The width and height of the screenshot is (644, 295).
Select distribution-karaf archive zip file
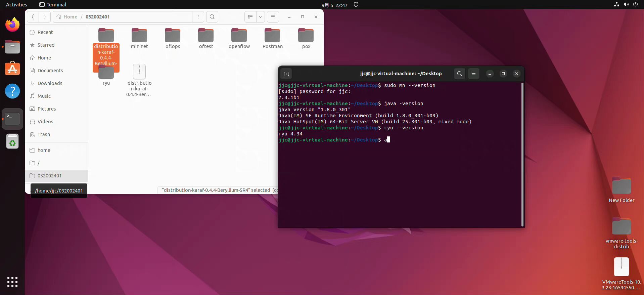coord(139,81)
